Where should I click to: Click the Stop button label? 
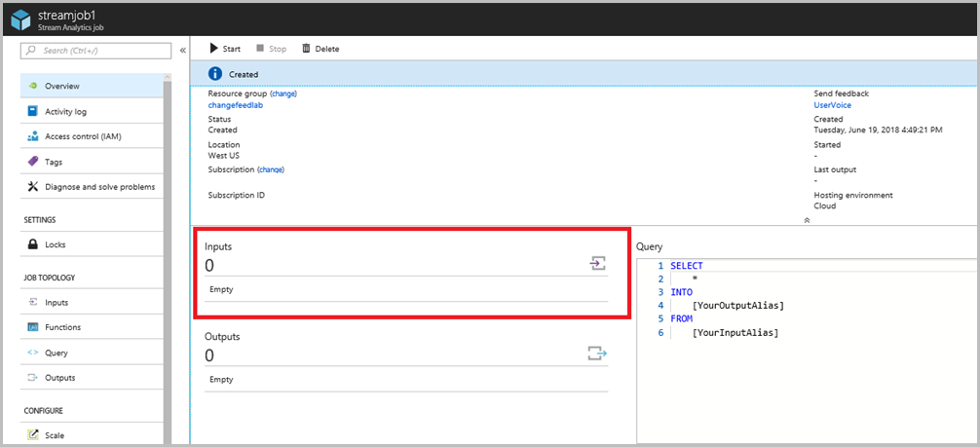pyautogui.click(x=278, y=49)
